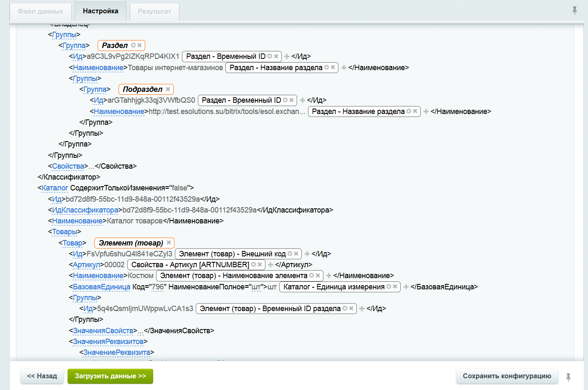Viewport: 588px width, 390px height.
Task: Open gear settings for Элемент (товар) - Временный ID раздела
Action: coord(345,308)
